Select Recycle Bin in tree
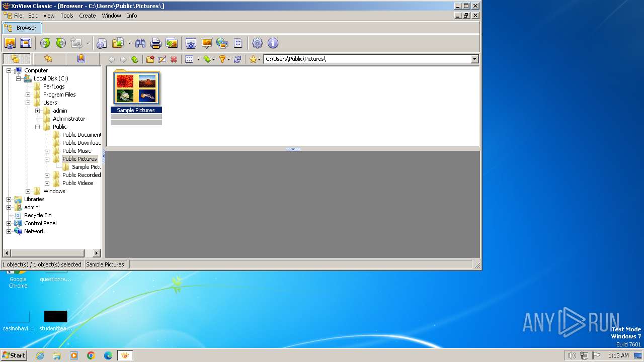 (38, 215)
